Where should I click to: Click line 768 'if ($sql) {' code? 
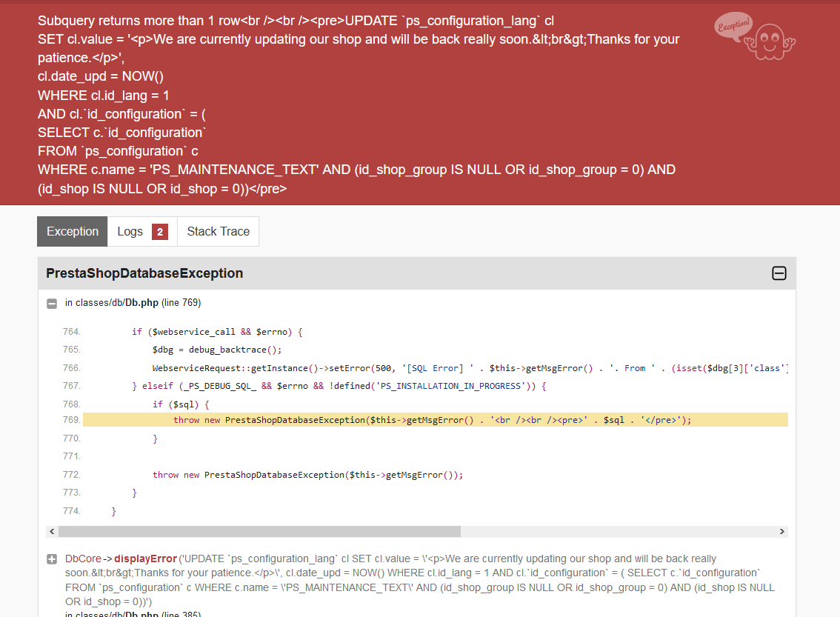[x=181, y=404]
